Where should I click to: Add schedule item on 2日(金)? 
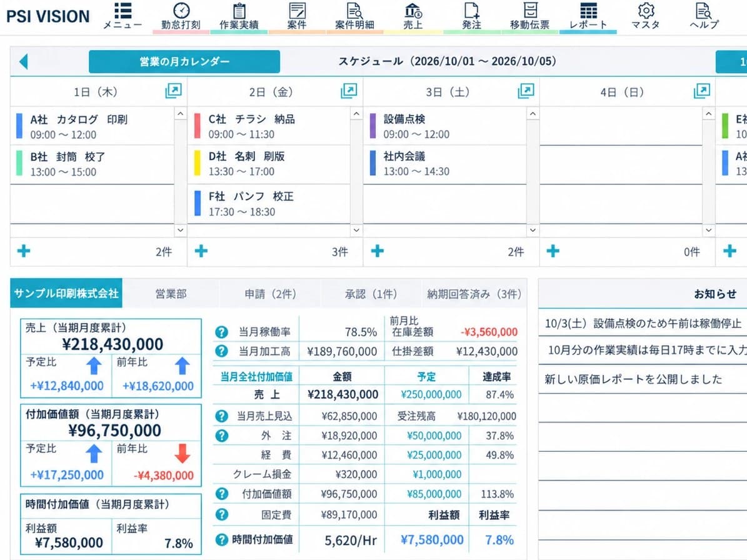click(201, 251)
